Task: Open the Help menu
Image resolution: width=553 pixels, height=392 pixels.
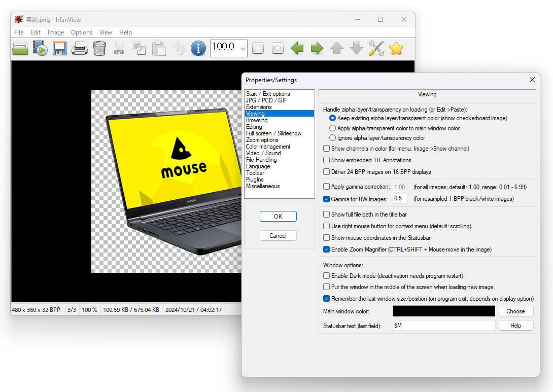Action: tap(125, 32)
